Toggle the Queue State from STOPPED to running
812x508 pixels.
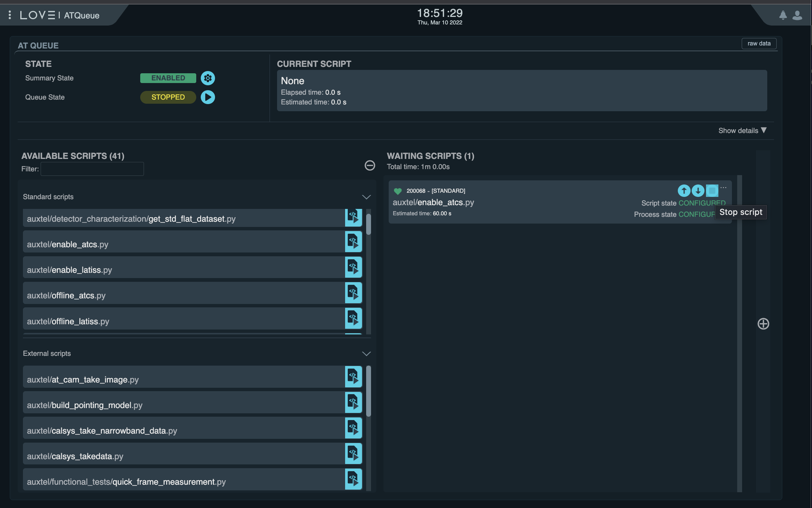(x=208, y=97)
